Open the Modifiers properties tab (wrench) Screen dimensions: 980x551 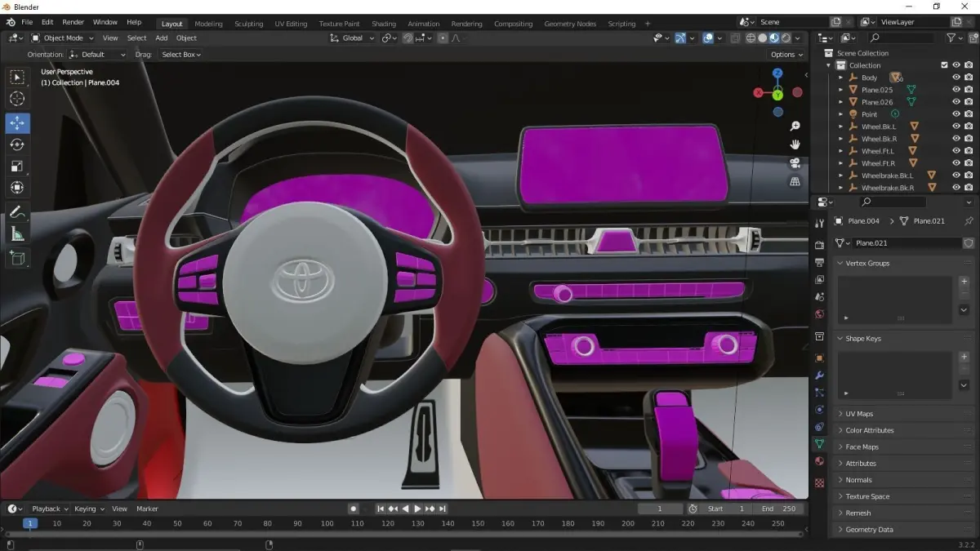click(x=819, y=375)
